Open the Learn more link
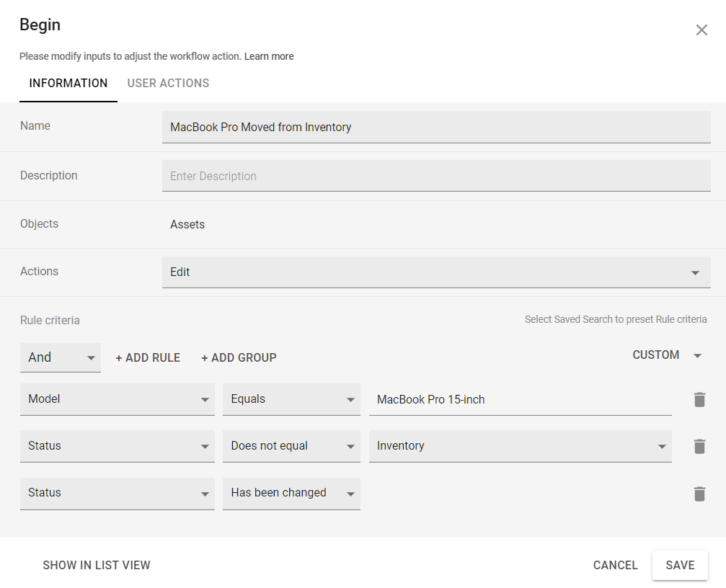 point(269,56)
